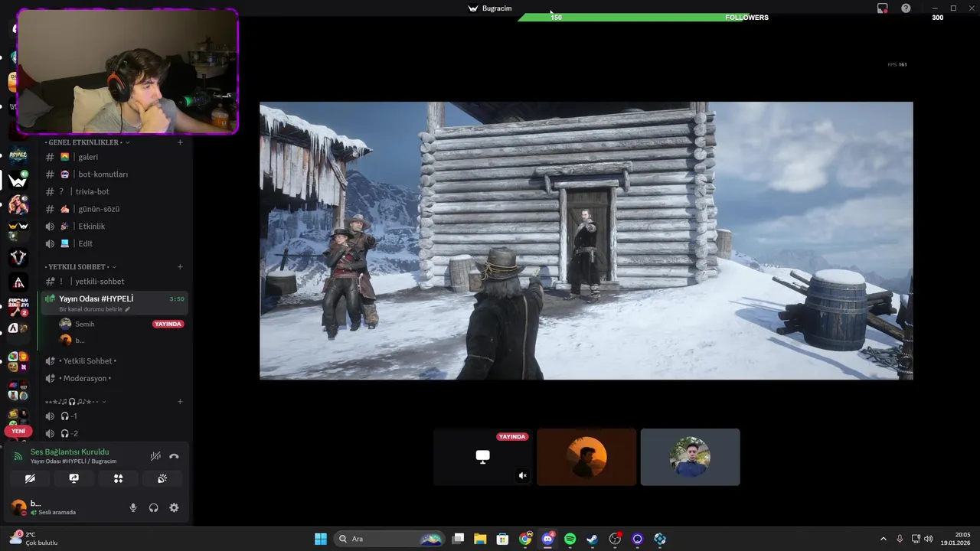The height and width of the screenshot is (551, 980).
Task: Jump to YENİ unread servers pill
Action: (18, 431)
